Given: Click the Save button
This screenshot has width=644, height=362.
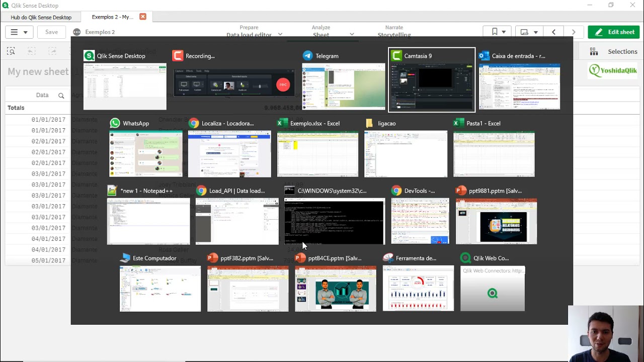Looking at the screenshot, I should [51, 32].
